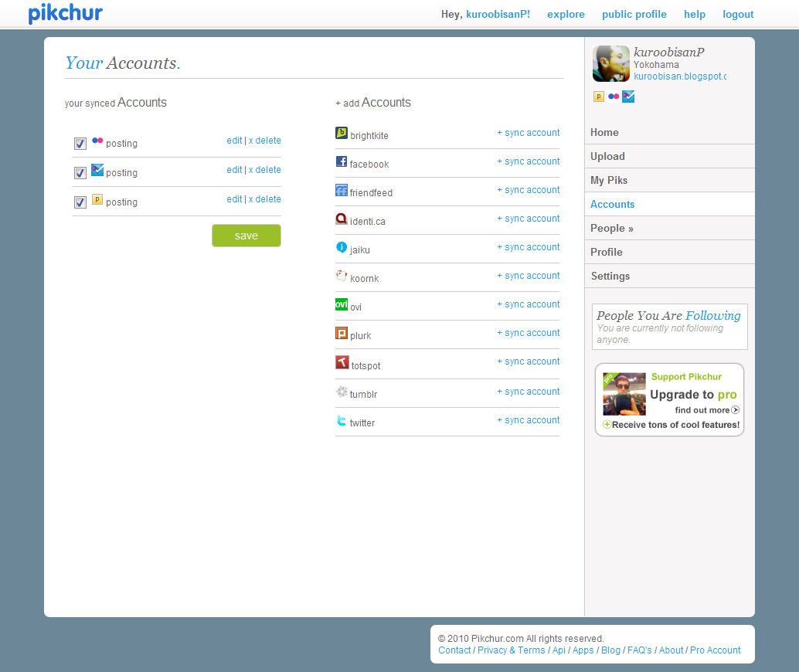The height and width of the screenshot is (672, 799).
Task: Click the facebook icon
Action: (342, 161)
